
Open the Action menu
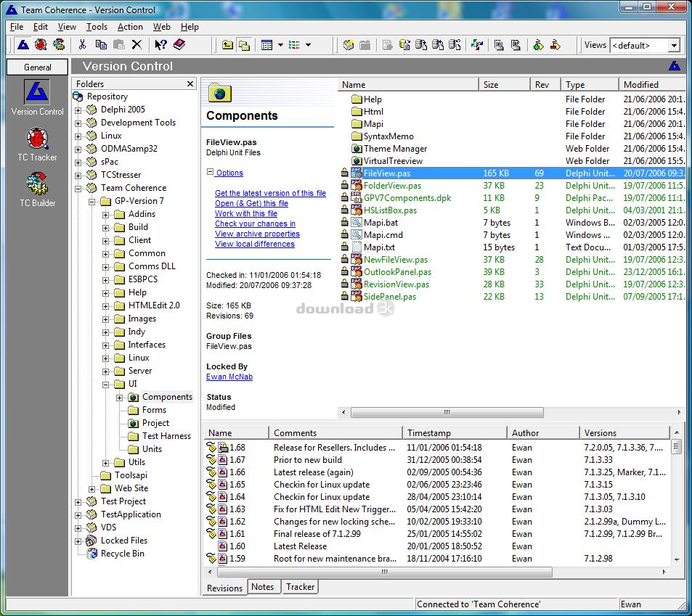click(x=130, y=27)
